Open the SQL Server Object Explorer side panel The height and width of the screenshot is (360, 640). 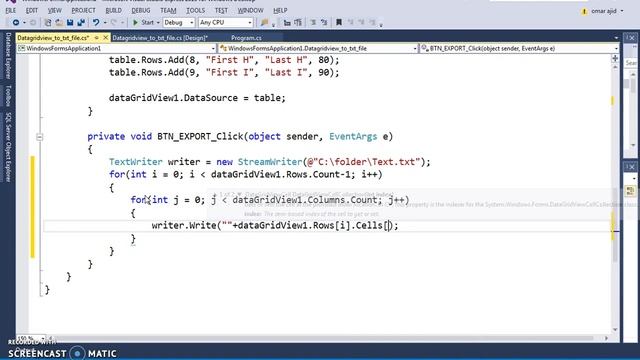(8, 147)
